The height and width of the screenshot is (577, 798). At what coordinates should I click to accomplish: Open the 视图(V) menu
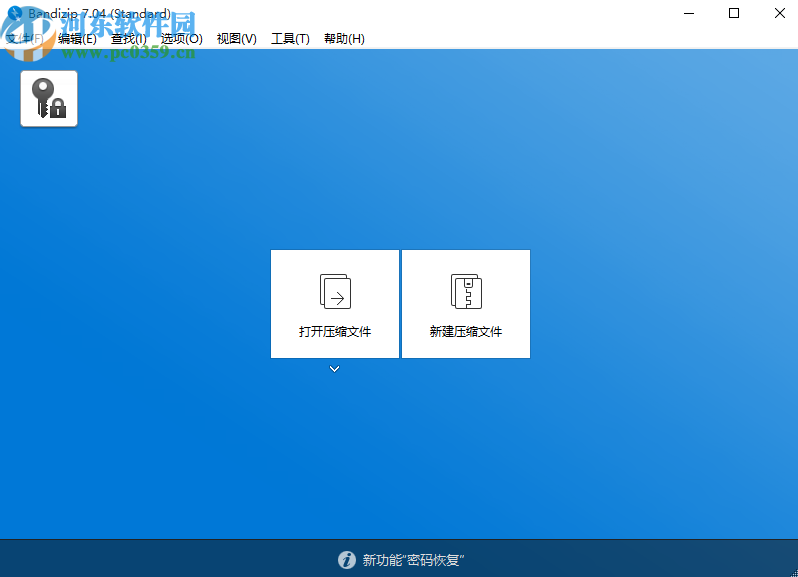point(237,39)
